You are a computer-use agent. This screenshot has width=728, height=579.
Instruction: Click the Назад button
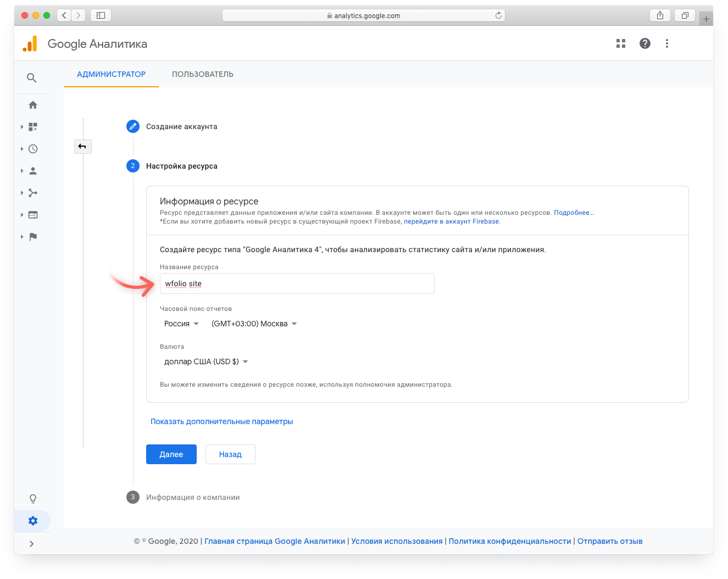coord(230,454)
